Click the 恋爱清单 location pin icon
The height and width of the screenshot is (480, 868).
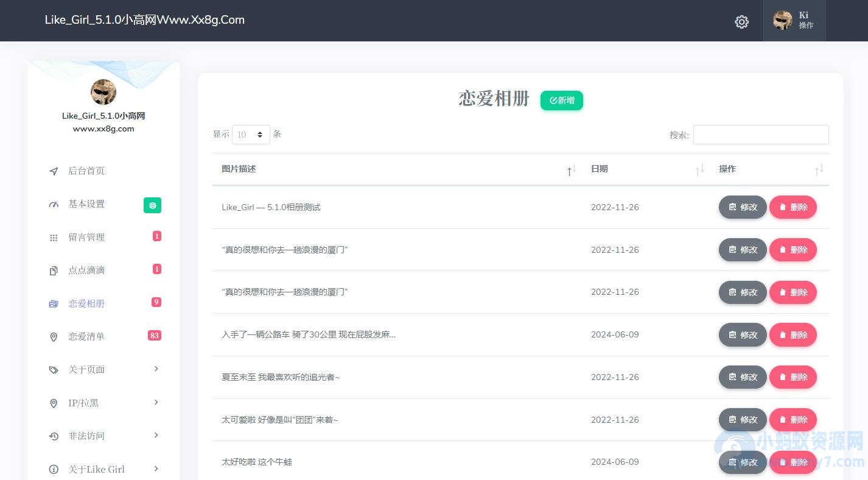tap(54, 337)
